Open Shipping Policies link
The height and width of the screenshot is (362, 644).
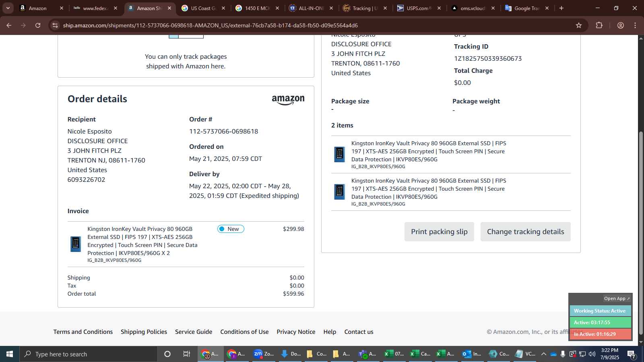pyautogui.click(x=144, y=332)
